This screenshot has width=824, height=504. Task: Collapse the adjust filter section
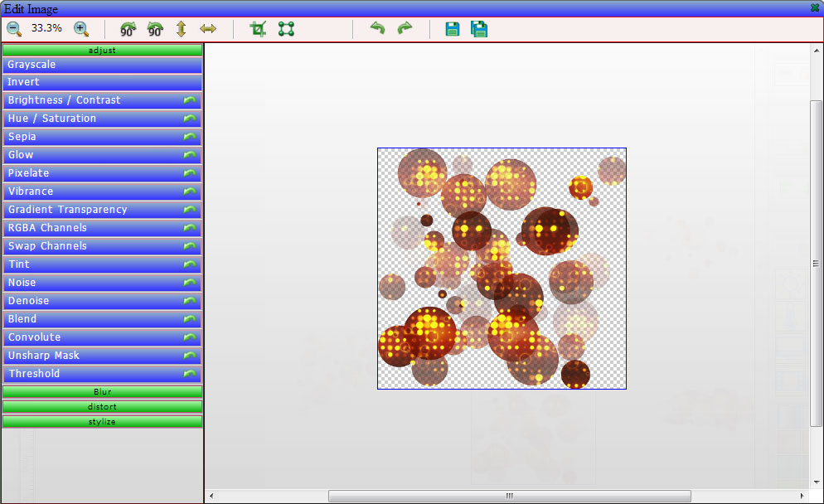point(102,51)
